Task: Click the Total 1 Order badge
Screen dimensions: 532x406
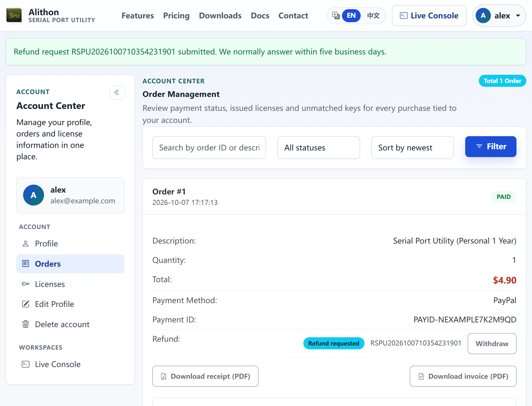Action: point(503,81)
